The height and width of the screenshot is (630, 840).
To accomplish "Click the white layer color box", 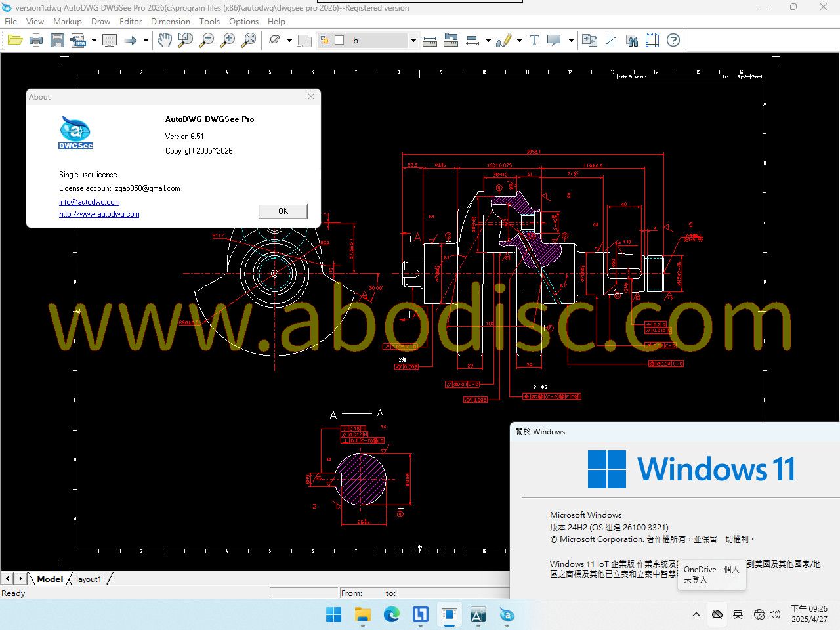I will click(339, 40).
